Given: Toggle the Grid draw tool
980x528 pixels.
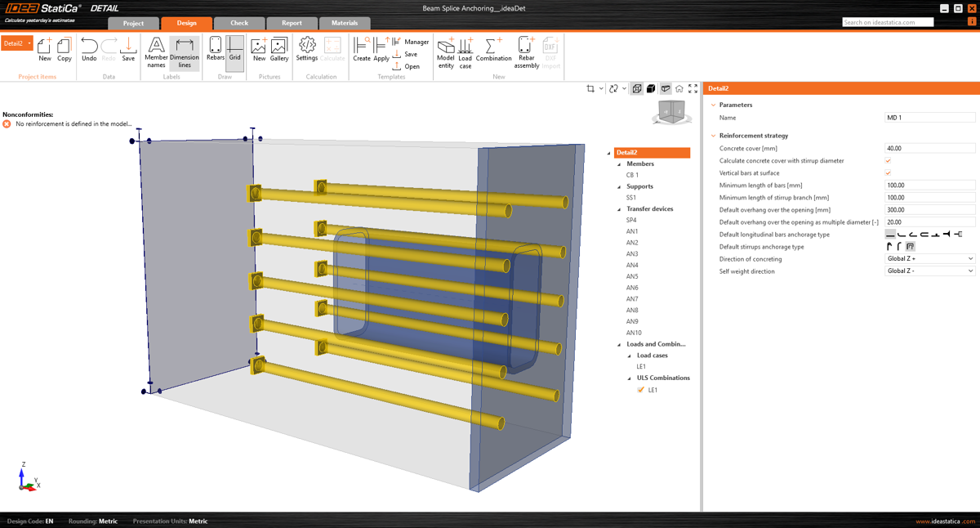Looking at the screenshot, I should click(235, 49).
